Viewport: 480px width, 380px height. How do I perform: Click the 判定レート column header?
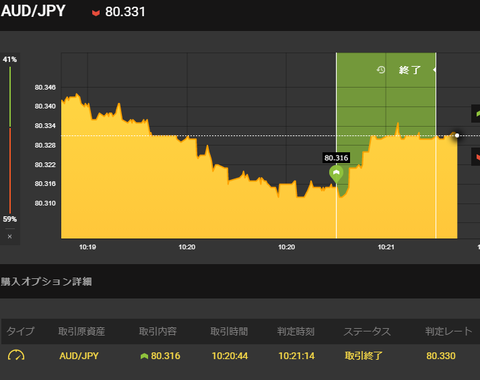[x=449, y=331]
